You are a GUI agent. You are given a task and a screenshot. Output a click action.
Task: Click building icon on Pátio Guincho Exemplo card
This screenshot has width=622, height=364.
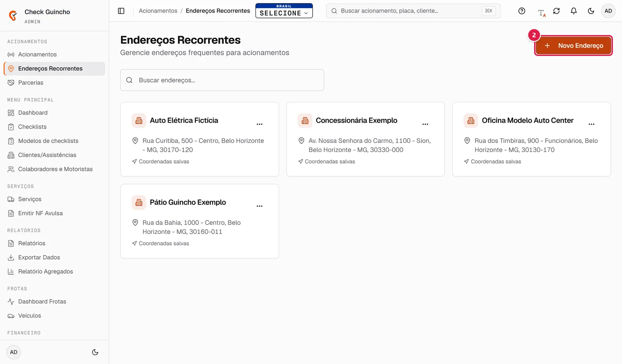point(139,203)
